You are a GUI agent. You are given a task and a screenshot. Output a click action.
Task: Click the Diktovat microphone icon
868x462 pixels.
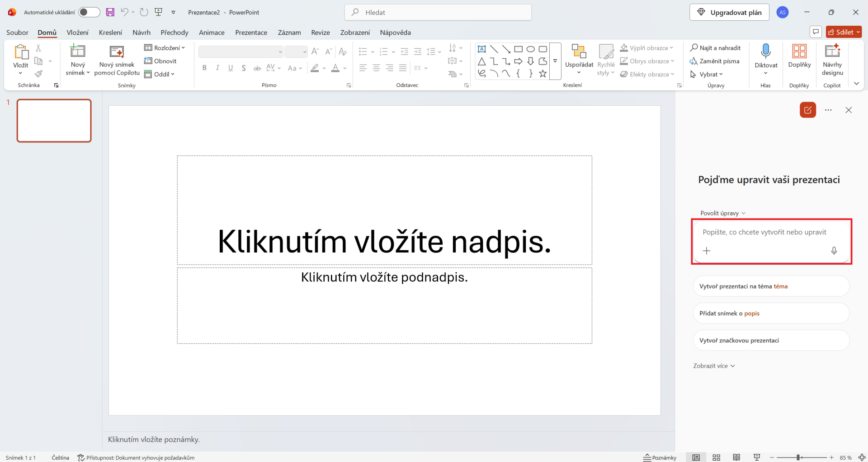coord(766,51)
